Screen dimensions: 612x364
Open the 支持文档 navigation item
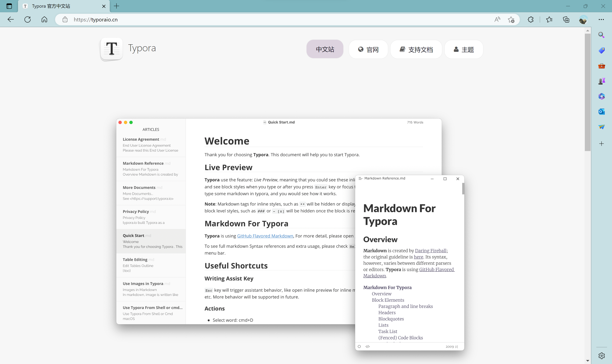click(416, 50)
